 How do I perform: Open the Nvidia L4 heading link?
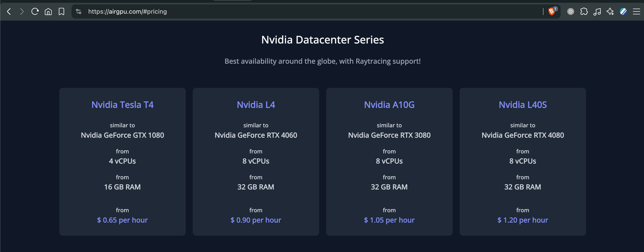click(x=256, y=105)
